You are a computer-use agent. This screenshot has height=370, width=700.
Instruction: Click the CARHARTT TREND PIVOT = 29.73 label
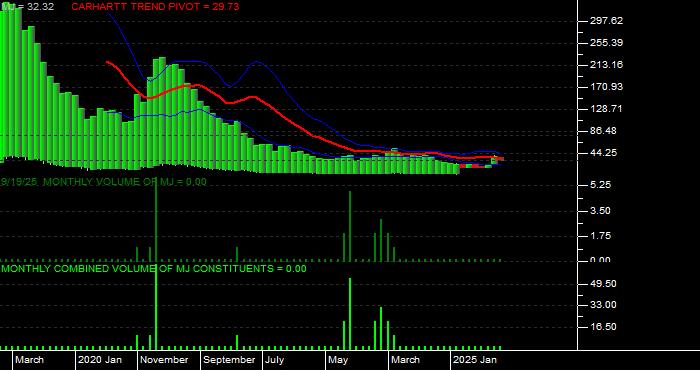click(x=155, y=7)
